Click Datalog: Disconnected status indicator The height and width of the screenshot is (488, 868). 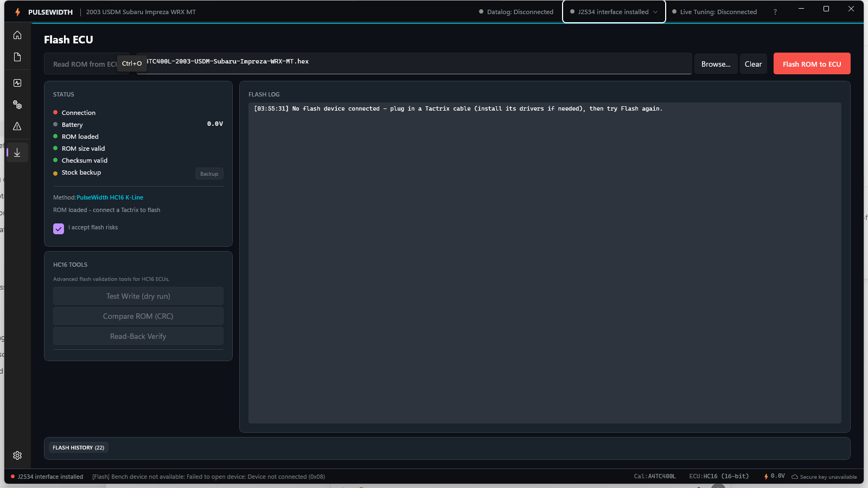516,12
